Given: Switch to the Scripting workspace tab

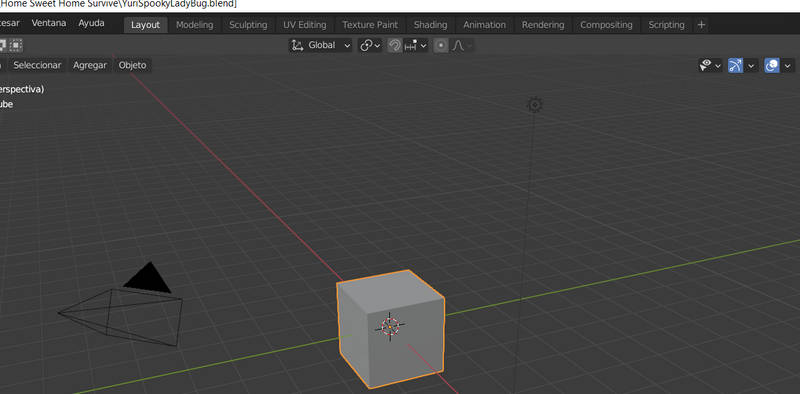Looking at the screenshot, I should click(x=666, y=25).
